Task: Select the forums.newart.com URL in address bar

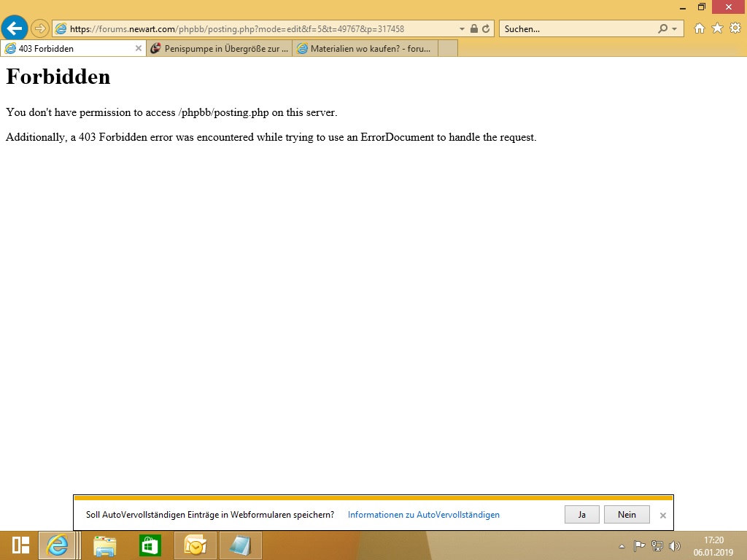Action: coord(237,29)
